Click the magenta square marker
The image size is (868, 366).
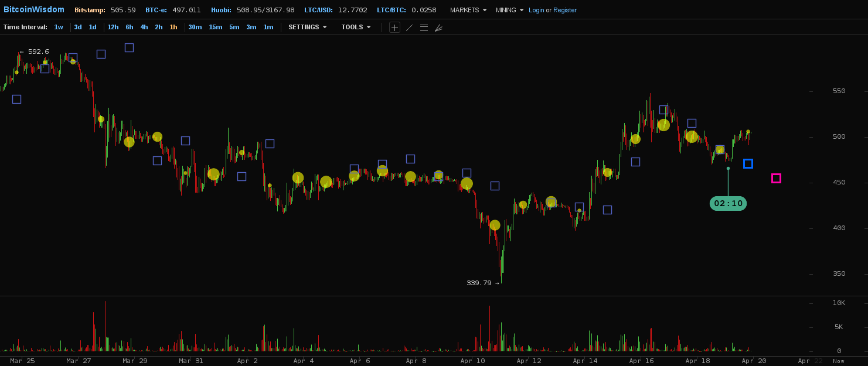pos(776,178)
